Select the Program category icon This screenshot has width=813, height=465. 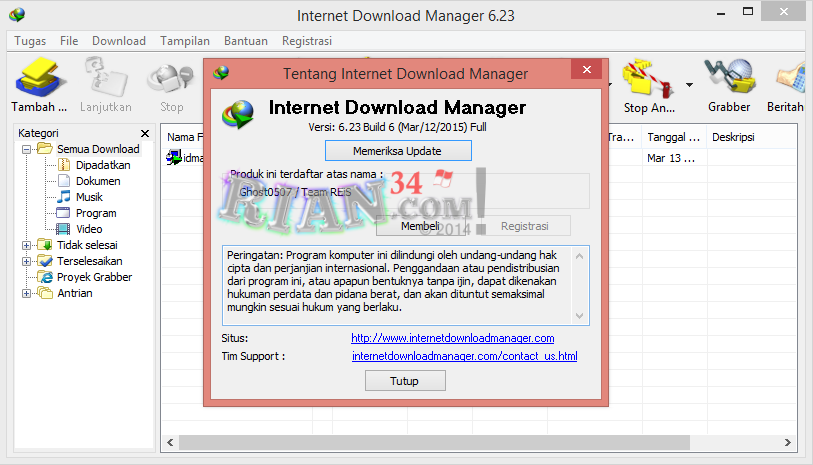[63, 213]
